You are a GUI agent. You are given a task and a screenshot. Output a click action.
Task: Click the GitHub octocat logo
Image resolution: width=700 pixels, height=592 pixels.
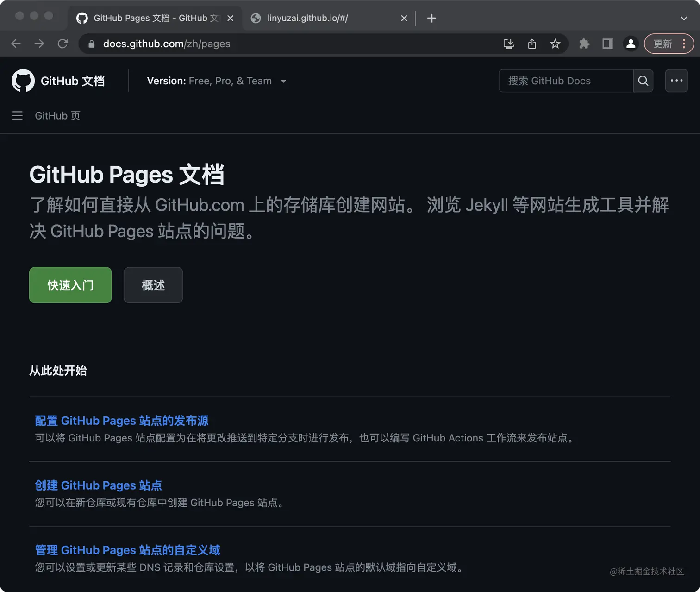pos(23,81)
